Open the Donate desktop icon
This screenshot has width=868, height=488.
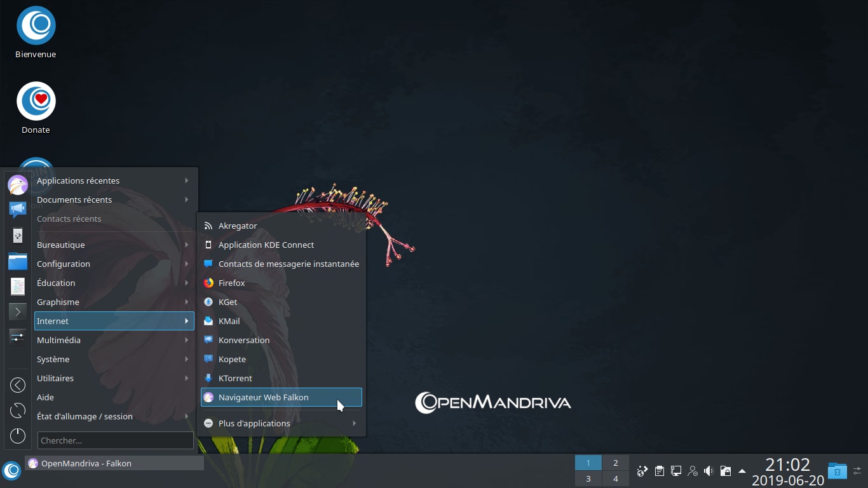click(36, 107)
